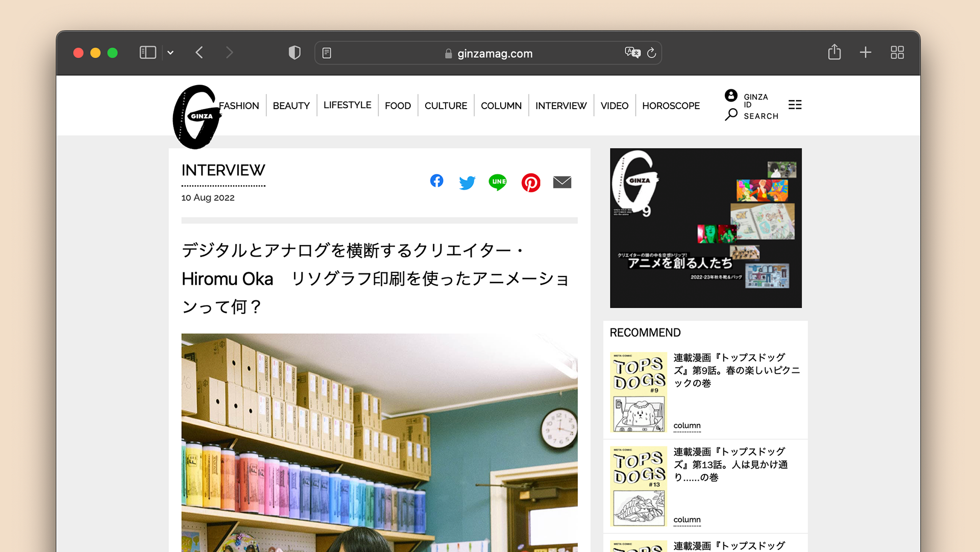The height and width of the screenshot is (552, 980).
Task: Click the 10 Aug 2022 date
Action: pyautogui.click(x=208, y=197)
